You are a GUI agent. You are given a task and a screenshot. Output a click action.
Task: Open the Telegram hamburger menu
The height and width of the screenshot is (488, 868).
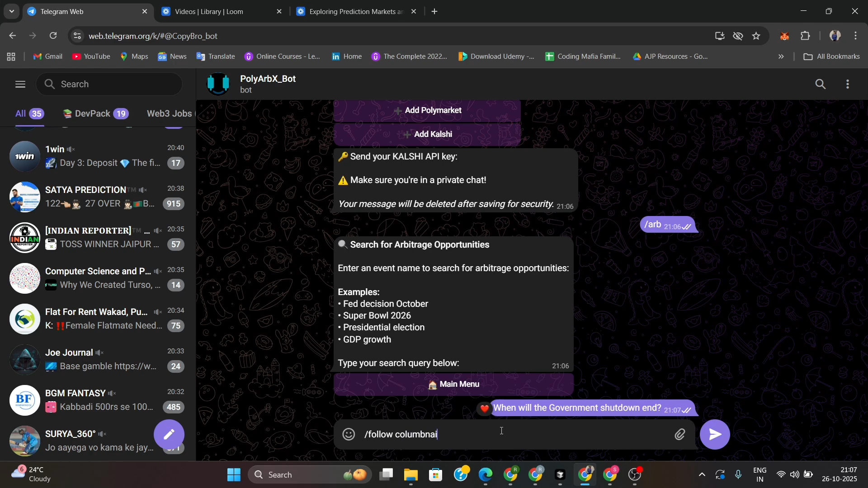(x=20, y=84)
